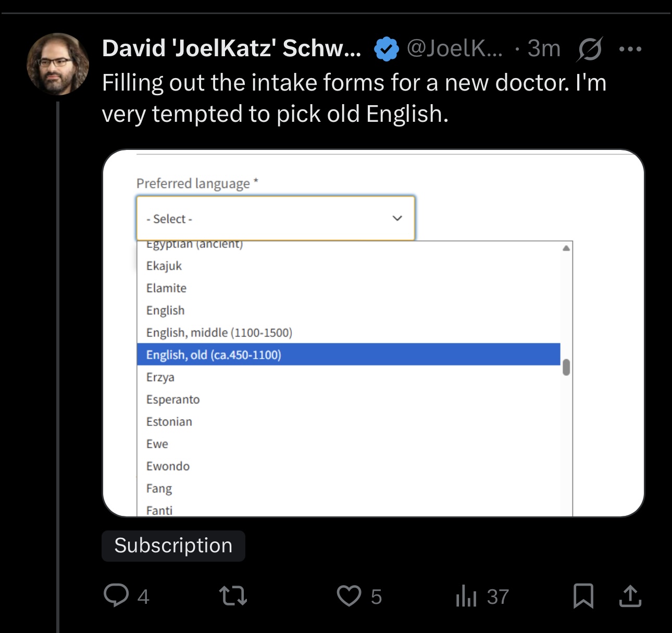Image resolution: width=672 pixels, height=633 pixels.
Task: Expand the Preferred language select box
Action: click(275, 218)
